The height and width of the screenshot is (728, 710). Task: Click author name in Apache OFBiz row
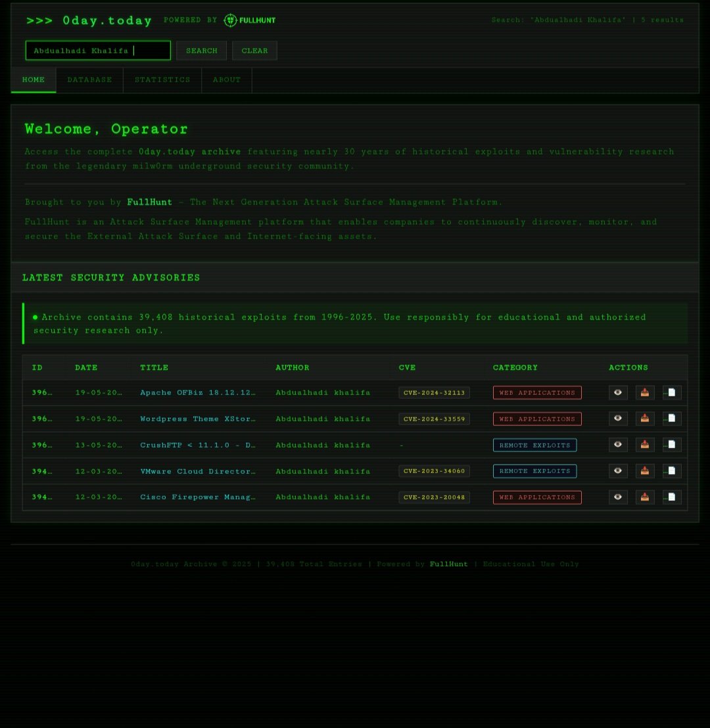click(x=323, y=392)
